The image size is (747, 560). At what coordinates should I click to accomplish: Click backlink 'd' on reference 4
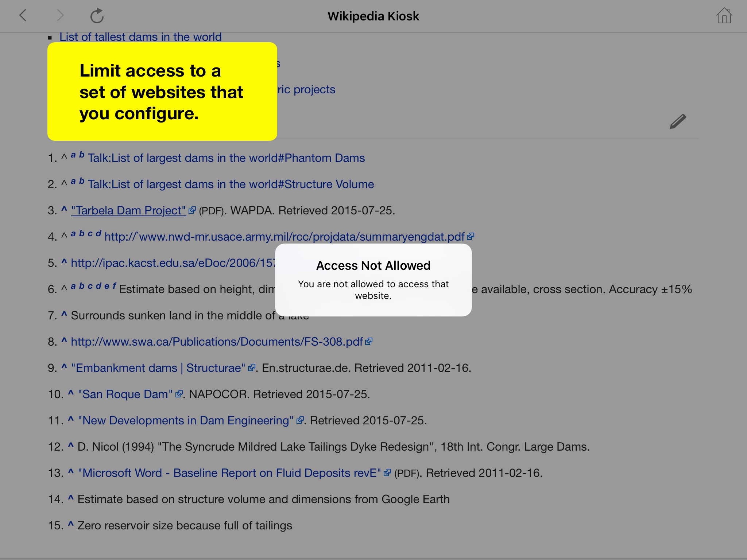coord(98,234)
